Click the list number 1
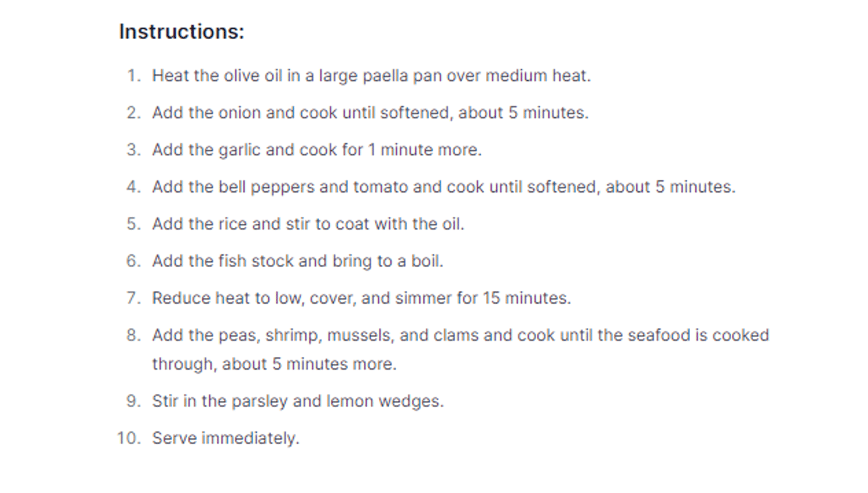 click(x=133, y=76)
